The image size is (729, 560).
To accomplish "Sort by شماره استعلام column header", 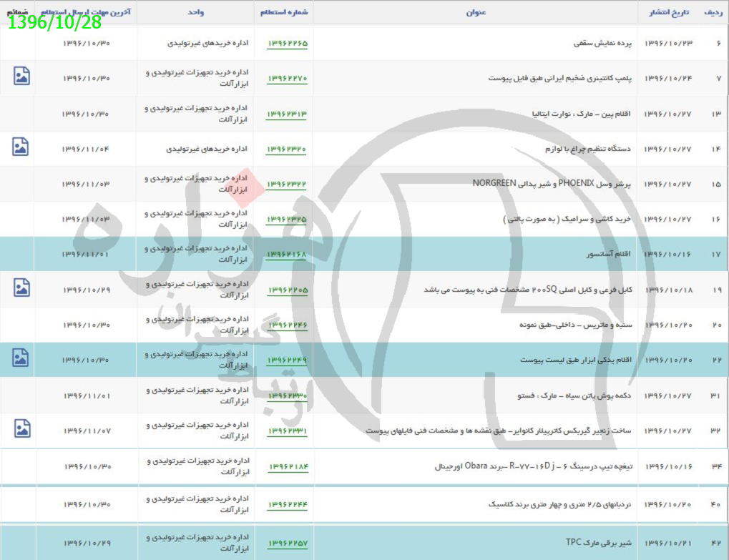I will [283, 13].
